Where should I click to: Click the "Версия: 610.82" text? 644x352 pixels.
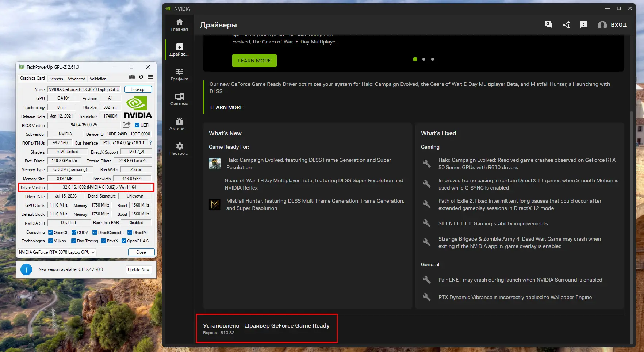[219, 333]
